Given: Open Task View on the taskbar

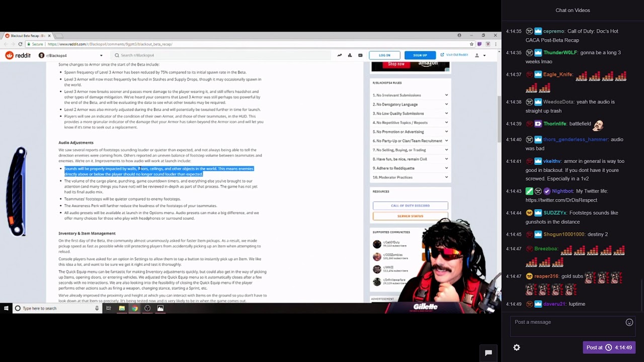Looking at the screenshot, I should 108,308.
